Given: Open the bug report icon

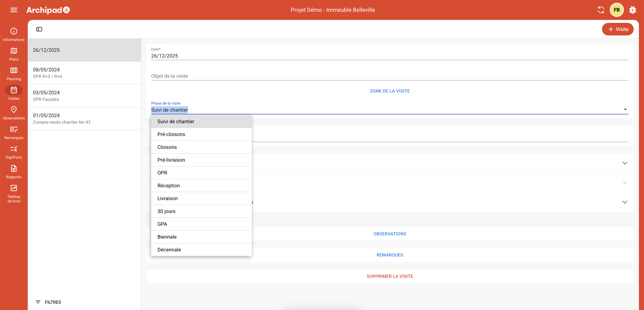Looking at the screenshot, I should pyautogui.click(x=632, y=10).
